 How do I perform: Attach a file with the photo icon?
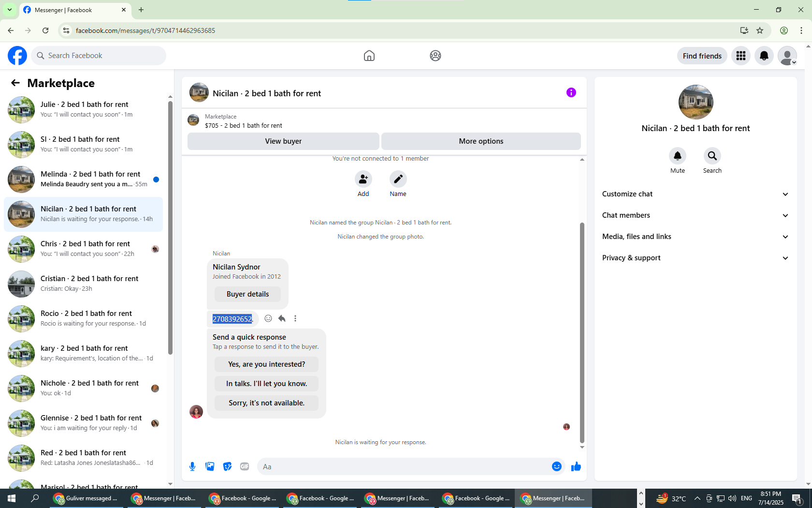click(x=210, y=466)
